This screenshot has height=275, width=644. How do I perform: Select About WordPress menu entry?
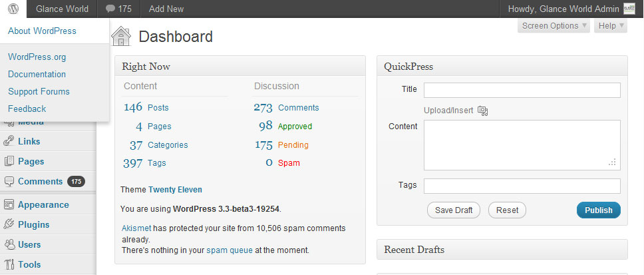[x=42, y=31]
